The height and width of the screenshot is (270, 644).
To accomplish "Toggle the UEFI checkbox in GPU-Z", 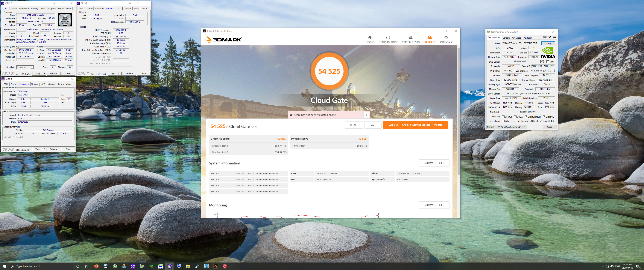I will click(548, 62).
